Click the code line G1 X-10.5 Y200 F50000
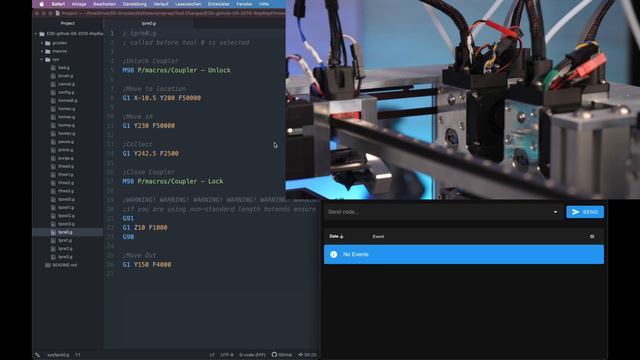 (162, 98)
